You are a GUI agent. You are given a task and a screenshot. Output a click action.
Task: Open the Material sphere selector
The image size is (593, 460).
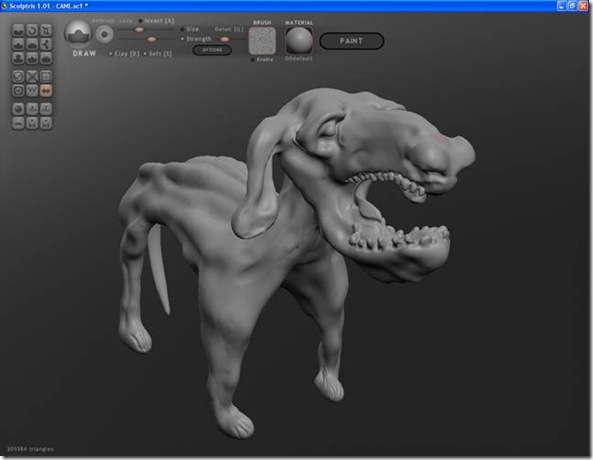click(299, 40)
